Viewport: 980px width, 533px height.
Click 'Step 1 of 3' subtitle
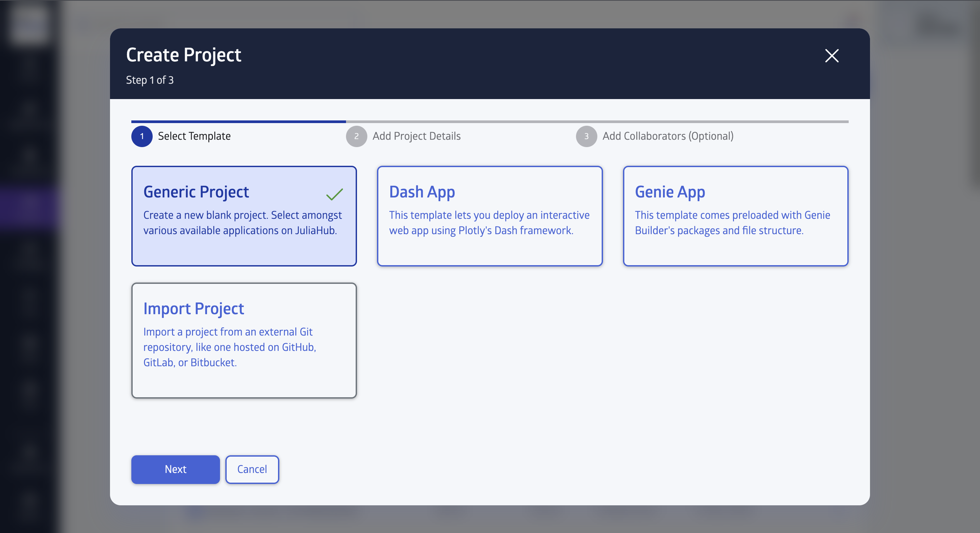(x=150, y=80)
